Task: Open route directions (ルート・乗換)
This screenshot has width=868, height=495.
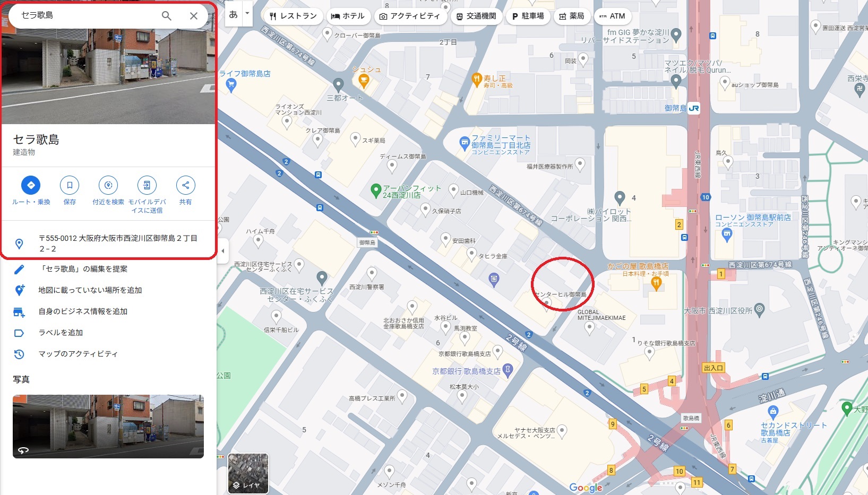Action: [31, 185]
